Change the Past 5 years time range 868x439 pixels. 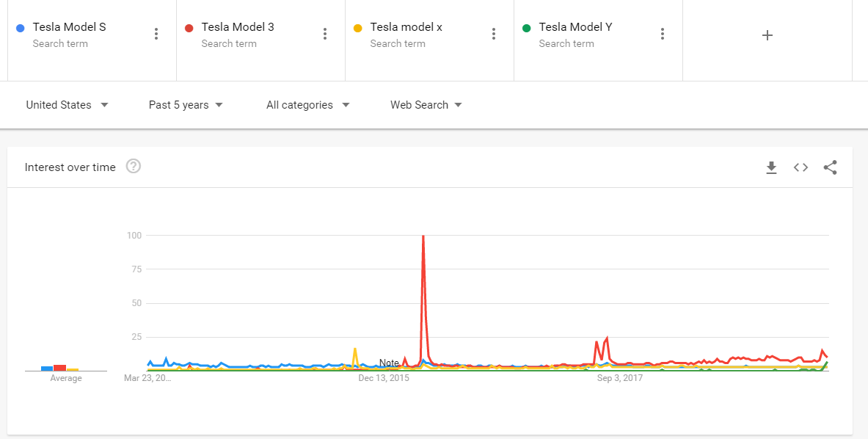click(x=186, y=105)
